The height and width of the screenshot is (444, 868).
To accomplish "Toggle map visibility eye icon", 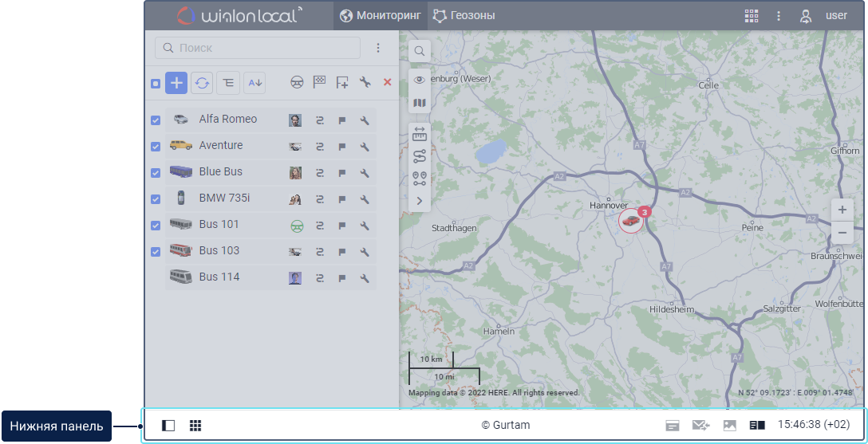I will click(x=420, y=80).
